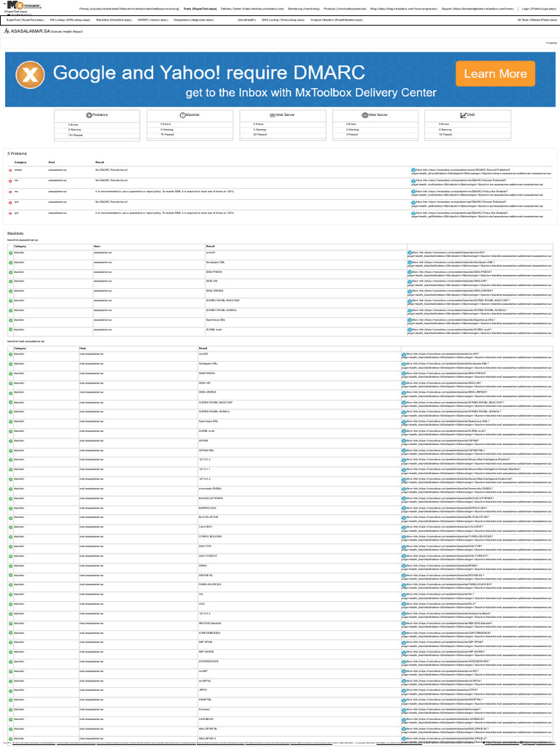Click blue info icon in the IMP WORM row
The image size is (560, 747).
pos(403,652)
